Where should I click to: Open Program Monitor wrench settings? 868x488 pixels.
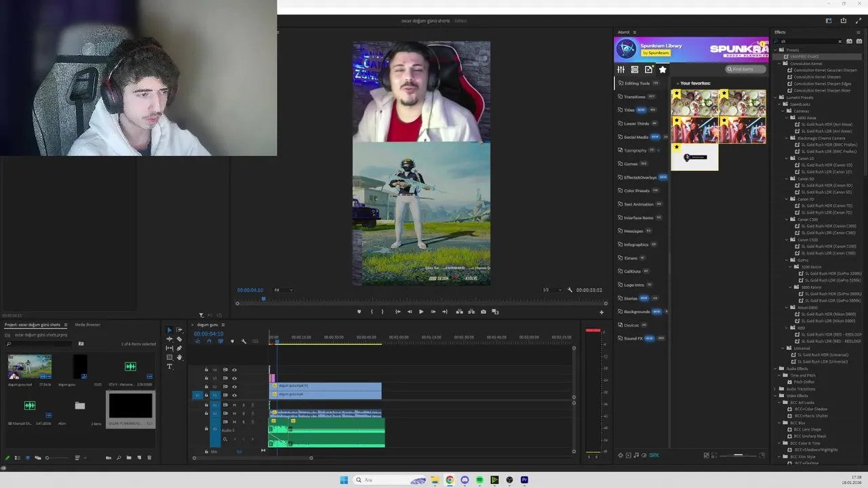coord(570,290)
